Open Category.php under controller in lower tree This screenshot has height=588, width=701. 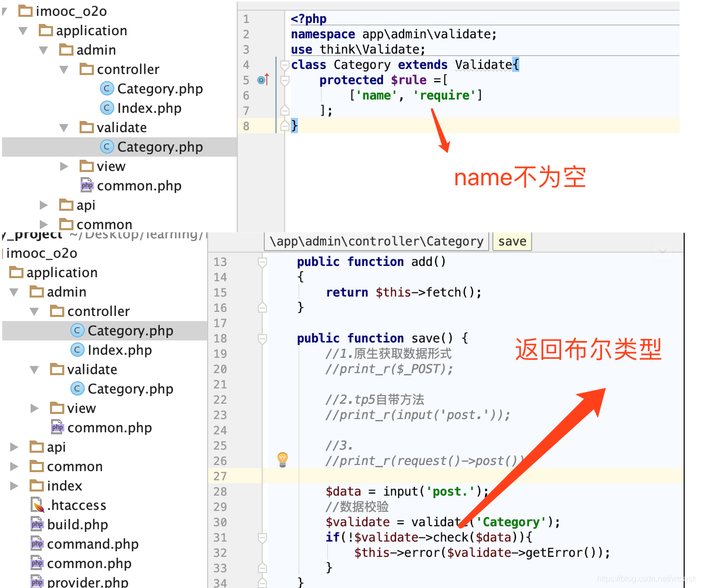click(130, 331)
